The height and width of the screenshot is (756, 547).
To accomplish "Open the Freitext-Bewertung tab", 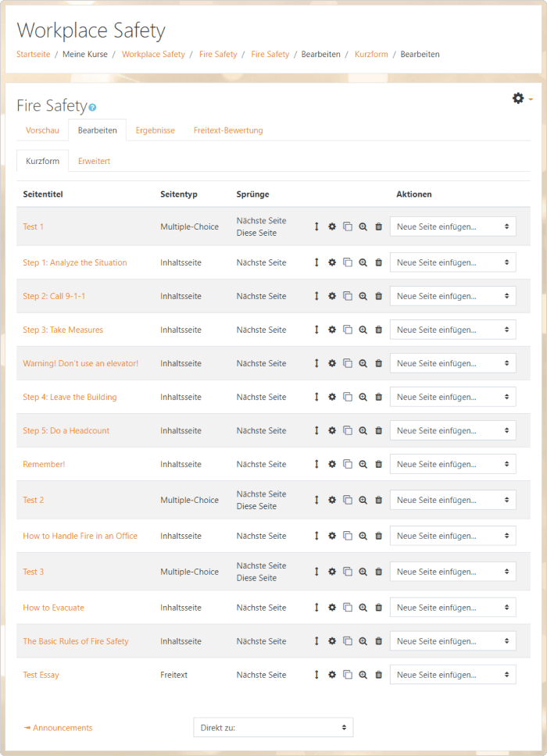I will pyautogui.click(x=228, y=130).
